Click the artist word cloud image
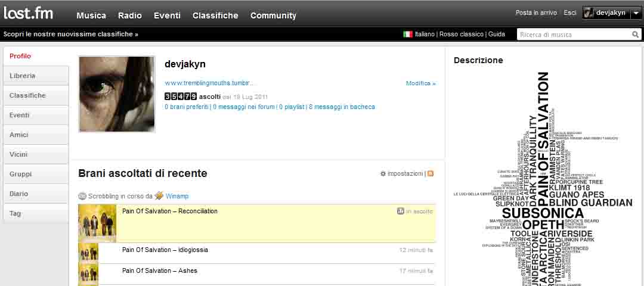 [x=543, y=179]
